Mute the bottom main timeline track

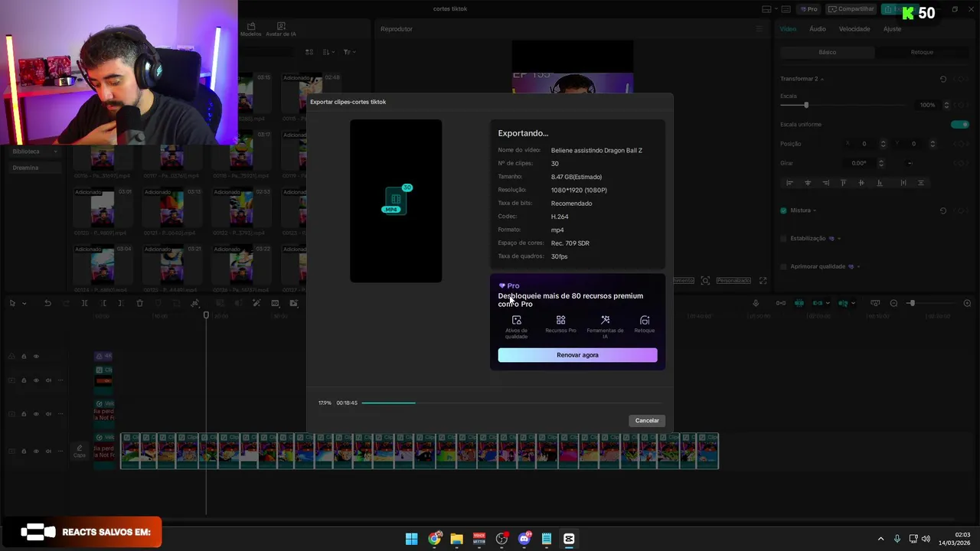click(x=48, y=452)
